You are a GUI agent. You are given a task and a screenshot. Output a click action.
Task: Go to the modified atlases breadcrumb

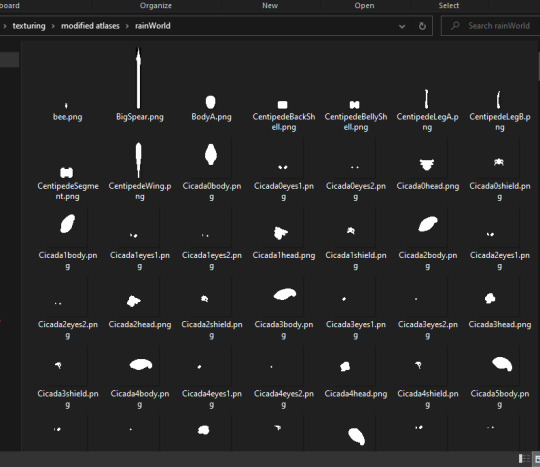(90, 26)
